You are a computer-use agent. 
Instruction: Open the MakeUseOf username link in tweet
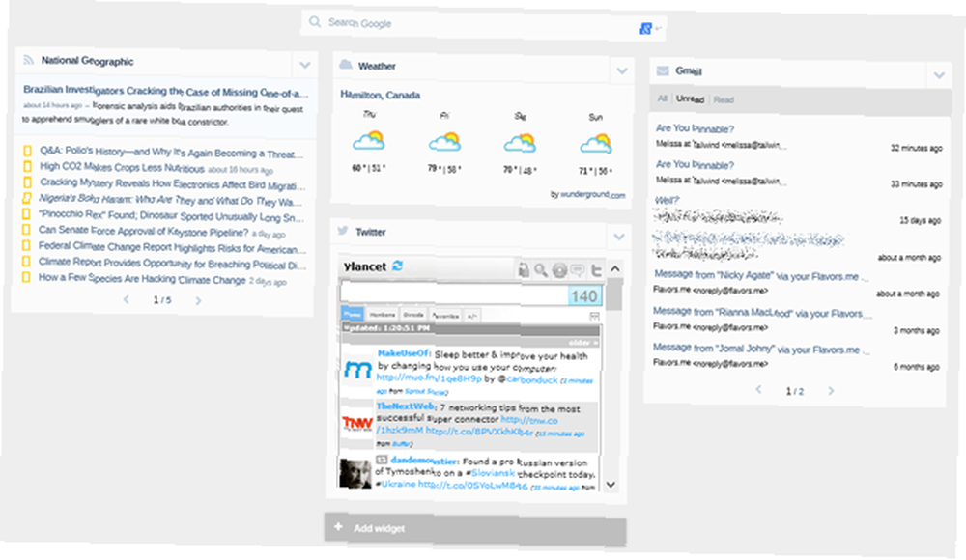[x=403, y=353]
